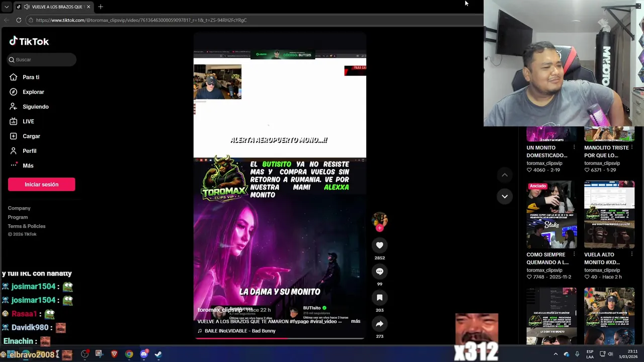Open the OneDrive cloud tray icon
The height and width of the screenshot is (362, 644).
tap(567, 354)
